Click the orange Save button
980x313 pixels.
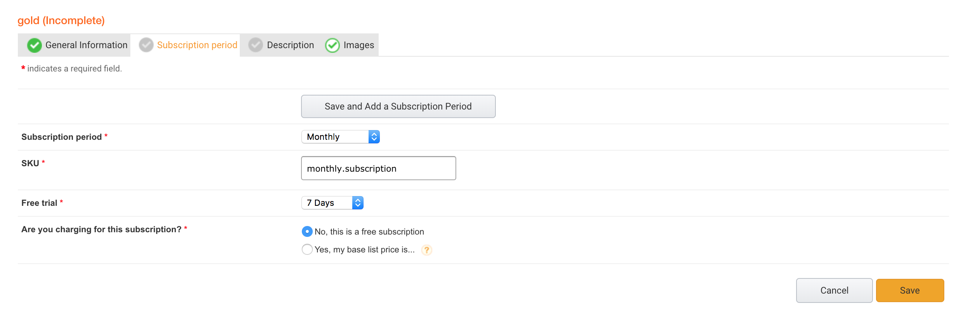[910, 290]
